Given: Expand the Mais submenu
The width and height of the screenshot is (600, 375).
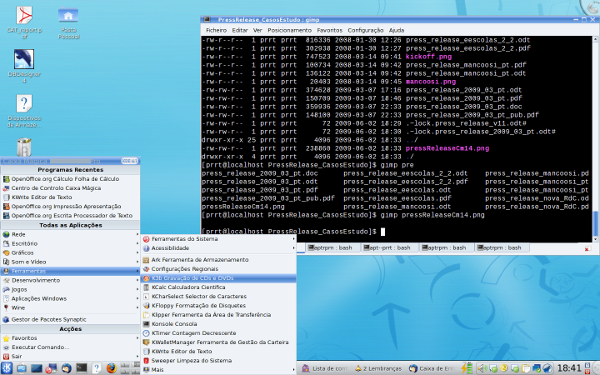Looking at the screenshot, I should pyautogui.click(x=219, y=370).
